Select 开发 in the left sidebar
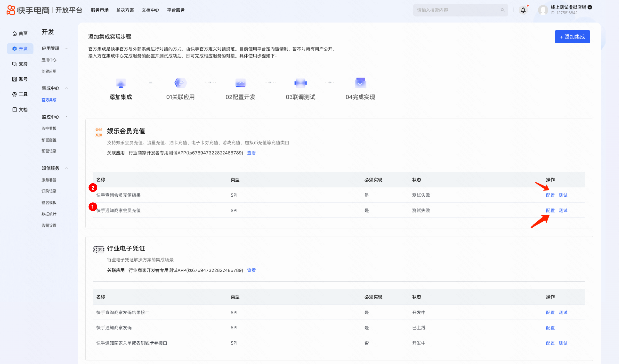The image size is (619, 364). (20, 49)
